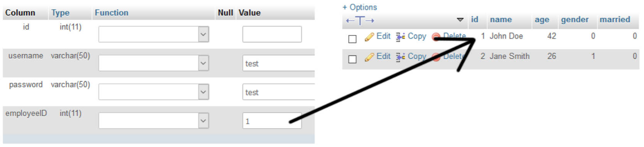Open the Function dropdown for id column
The width and height of the screenshot is (644, 147).
coord(153,34)
